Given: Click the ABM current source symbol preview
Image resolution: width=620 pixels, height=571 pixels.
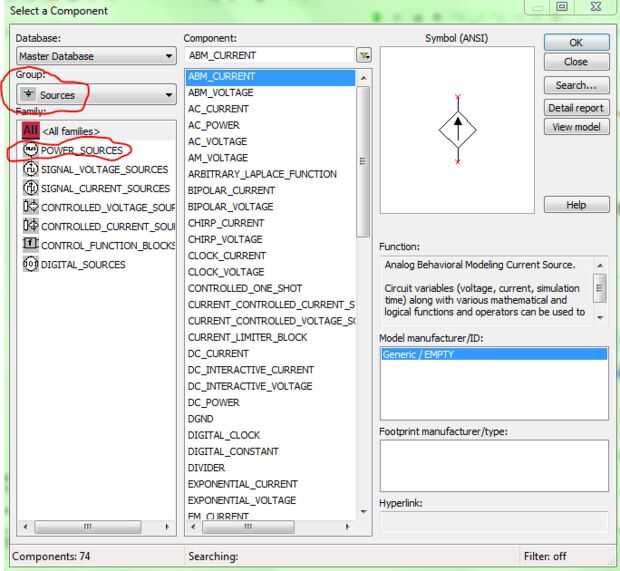Looking at the screenshot, I should pos(458,129).
